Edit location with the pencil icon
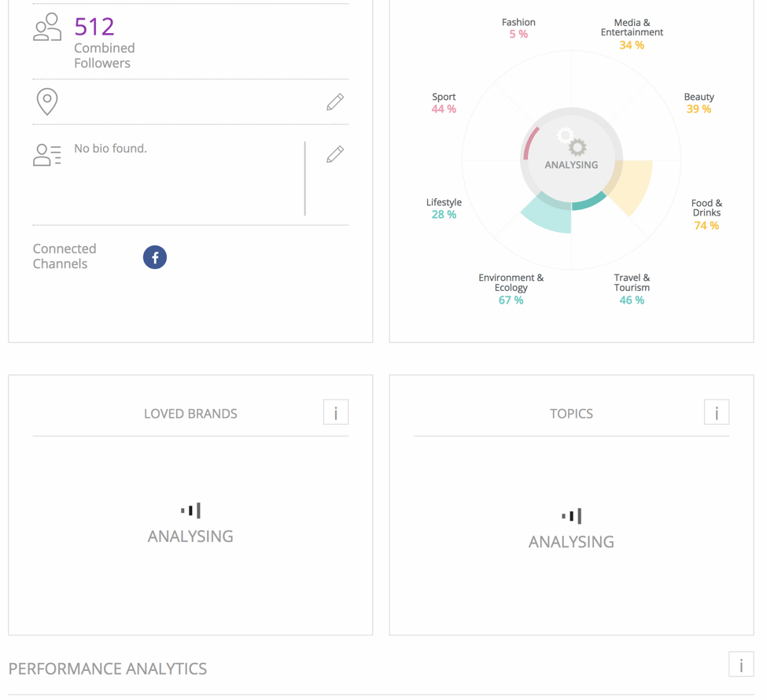This screenshot has width=767, height=700. pos(335,101)
